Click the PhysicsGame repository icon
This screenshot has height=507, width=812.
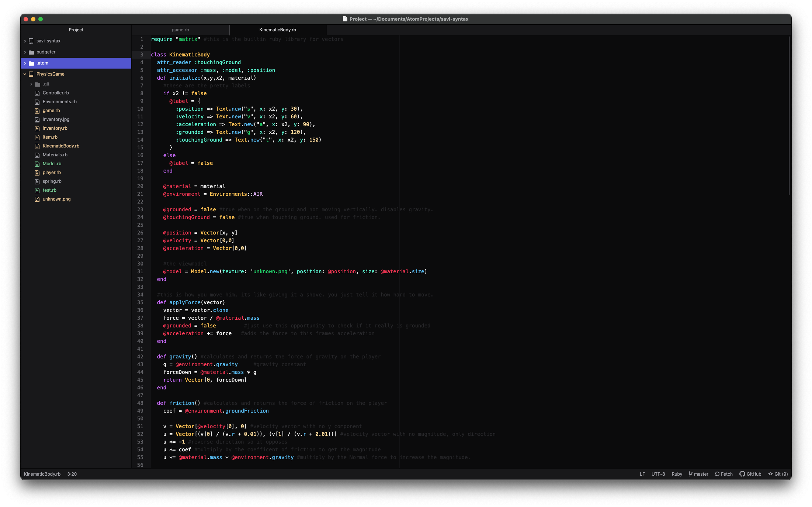coord(31,74)
